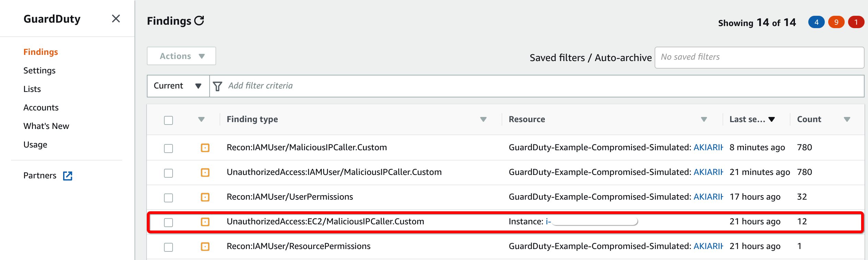The image size is (868, 260).
Task: Click the Finding type column header
Action: click(252, 119)
